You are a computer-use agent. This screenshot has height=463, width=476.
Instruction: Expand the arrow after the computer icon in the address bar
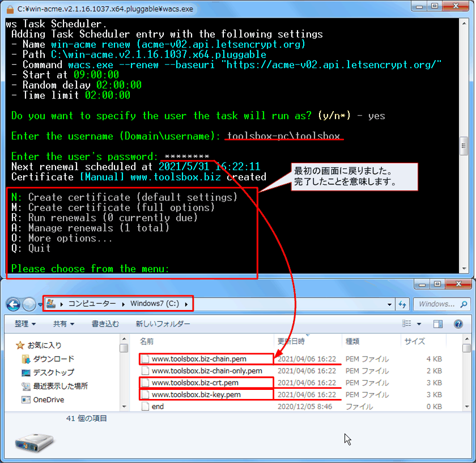coord(62,304)
